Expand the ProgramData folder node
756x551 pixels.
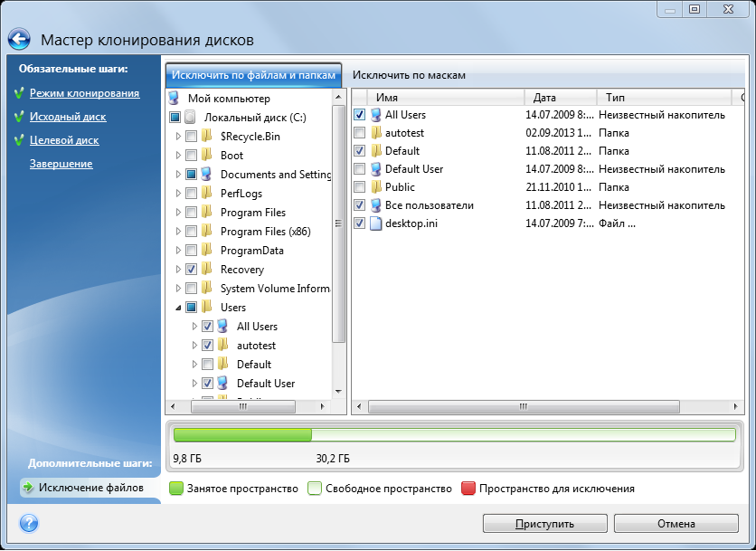pyautogui.click(x=177, y=251)
